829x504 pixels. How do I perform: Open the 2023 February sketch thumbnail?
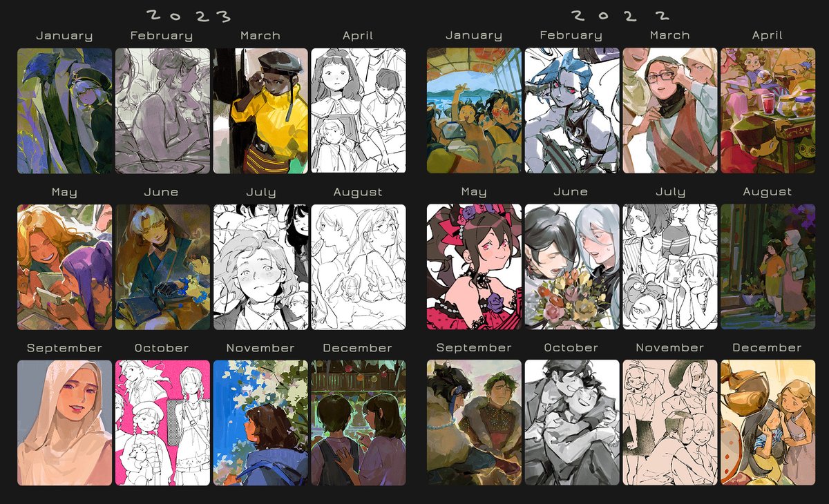click(162, 110)
